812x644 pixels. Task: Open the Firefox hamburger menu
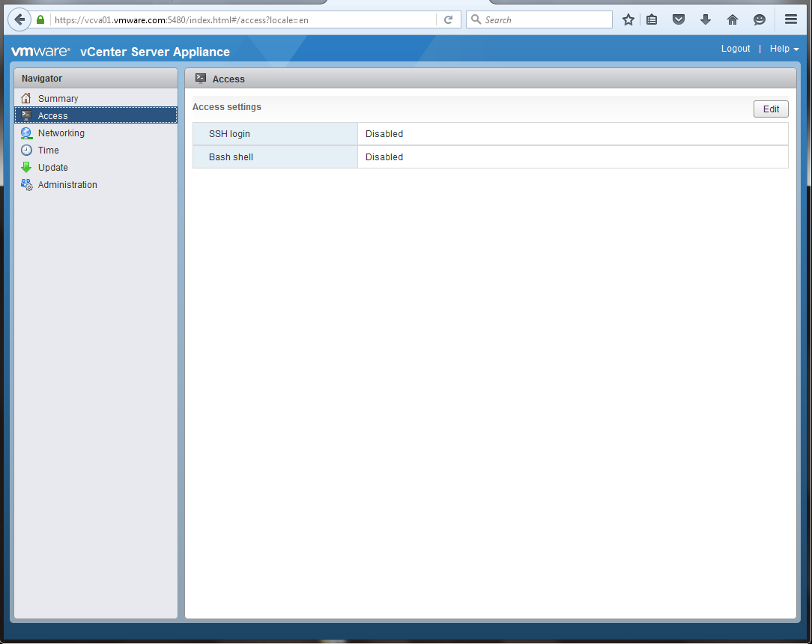tap(791, 19)
